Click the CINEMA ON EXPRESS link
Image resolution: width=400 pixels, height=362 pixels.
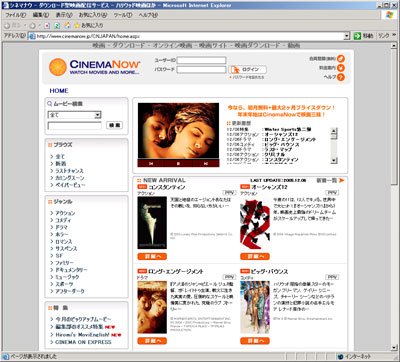coord(83,342)
